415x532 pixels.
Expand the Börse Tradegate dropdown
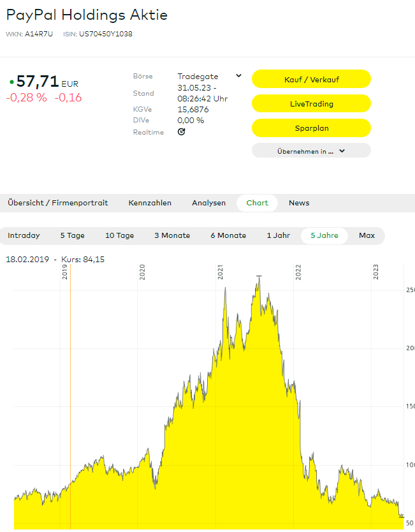tap(238, 76)
